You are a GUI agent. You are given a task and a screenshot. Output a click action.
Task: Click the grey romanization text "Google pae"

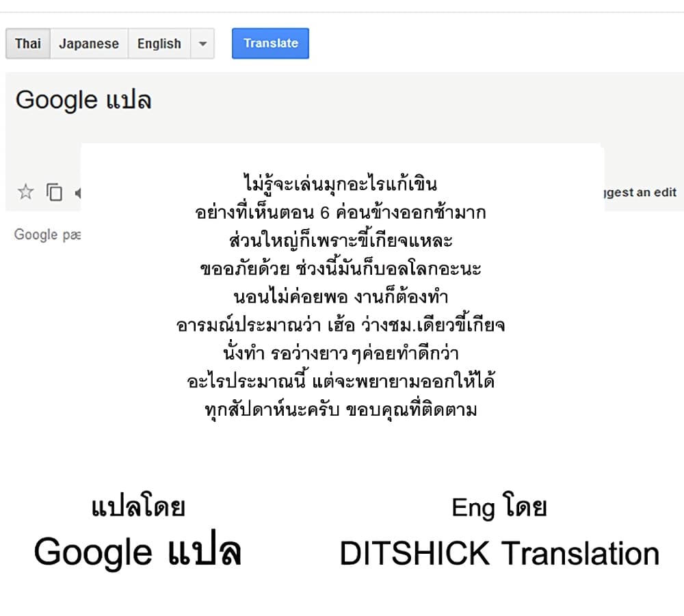click(47, 235)
